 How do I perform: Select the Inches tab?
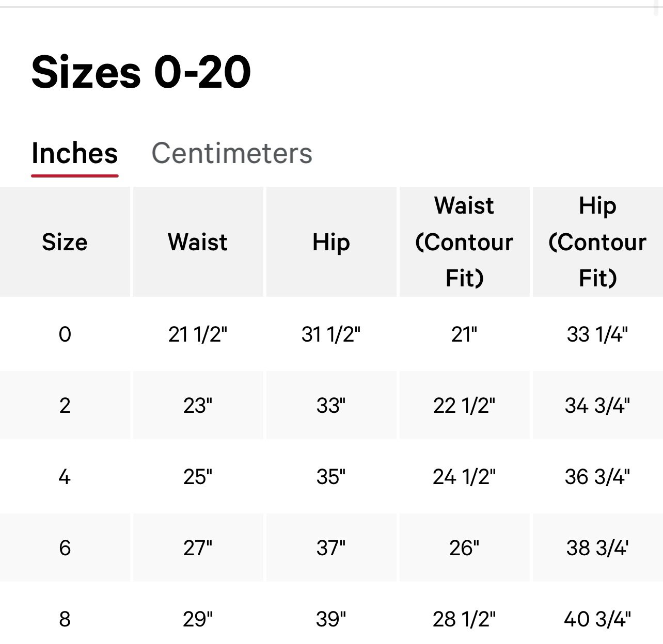[75, 153]
